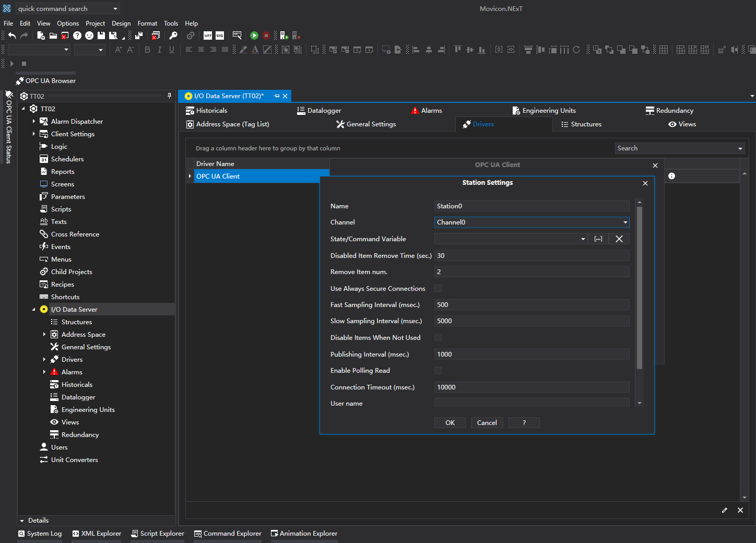The height and width of the screenshot is (543, 756).
Task: Click the Undo arrow in toolbar
Action: click(x=12, y=36)
